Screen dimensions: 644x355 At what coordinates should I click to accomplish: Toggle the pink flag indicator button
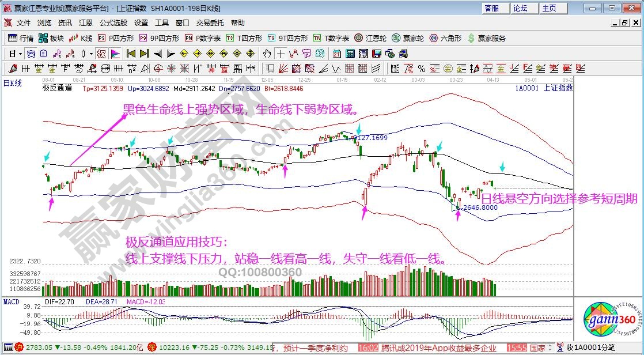(x=115, y=54)
